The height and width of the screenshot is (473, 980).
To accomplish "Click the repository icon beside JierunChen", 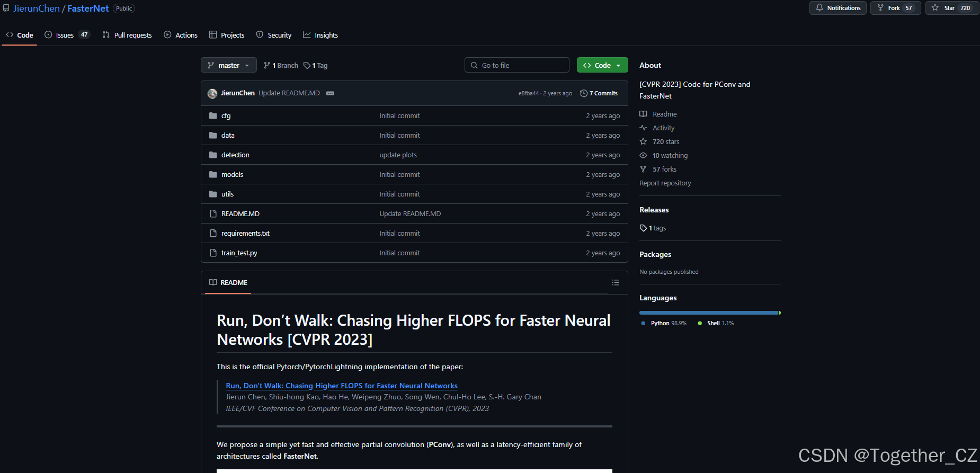I will point(6,8).
